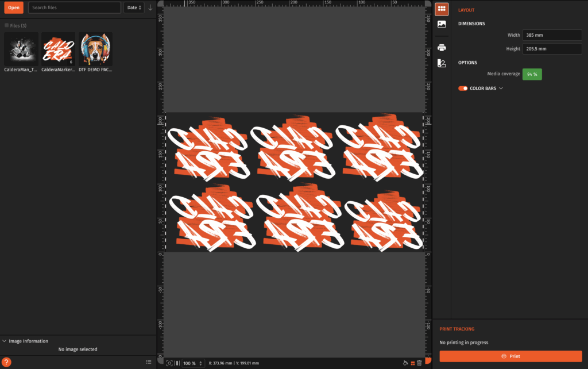Click the paint bucket fill icon

point(405,363)
